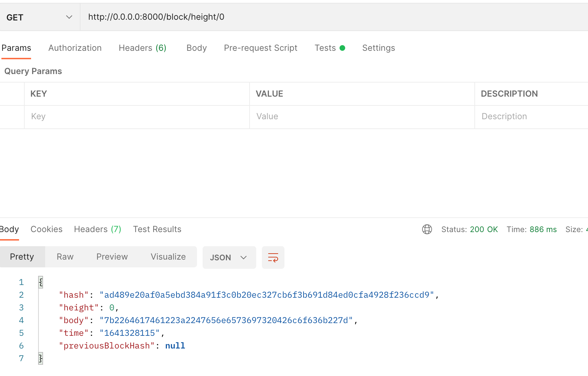Image resolution: width=588 pixels, height=376 pixels.
Task: Open the Pre-request Script tab
Action: click(260, 48)
